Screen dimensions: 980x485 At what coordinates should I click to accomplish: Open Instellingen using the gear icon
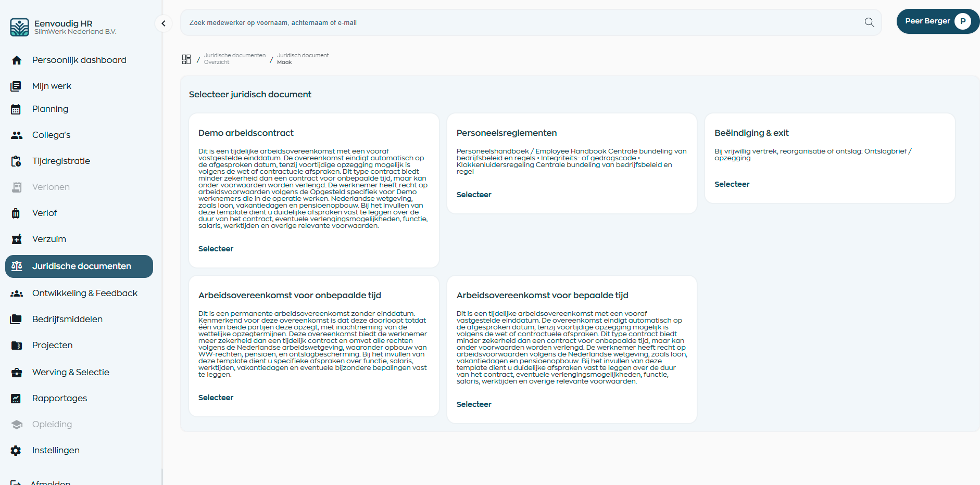point(16,451)
